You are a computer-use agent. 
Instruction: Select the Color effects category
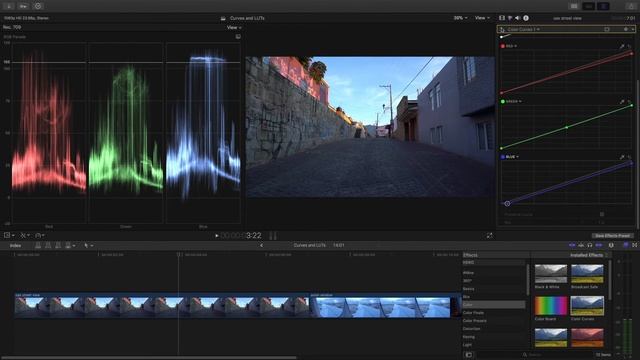click(494, 304)
